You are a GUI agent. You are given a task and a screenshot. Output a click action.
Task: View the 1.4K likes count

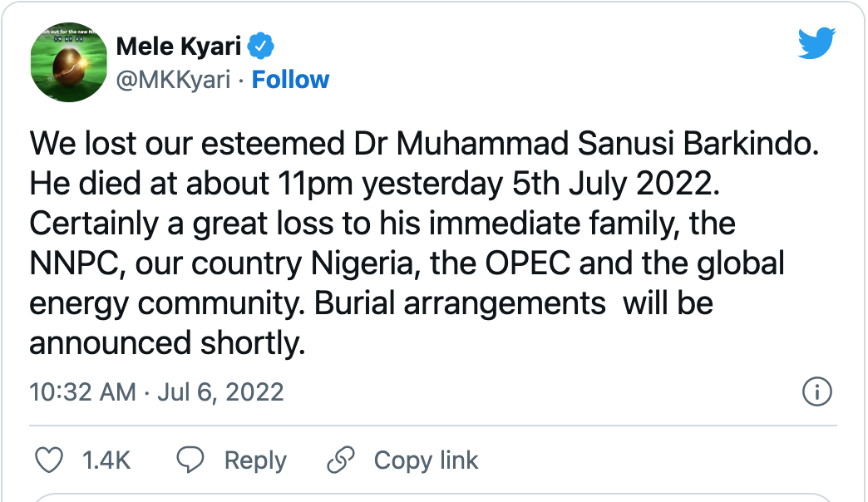click(106, 460)
